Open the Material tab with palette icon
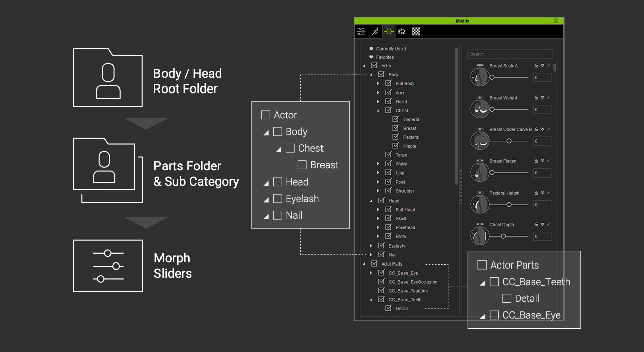 point(402,32)
